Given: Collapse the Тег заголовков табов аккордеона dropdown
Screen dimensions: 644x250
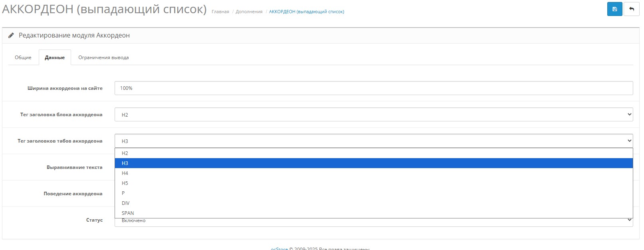Looking at the screenshot, I should 373,141.
